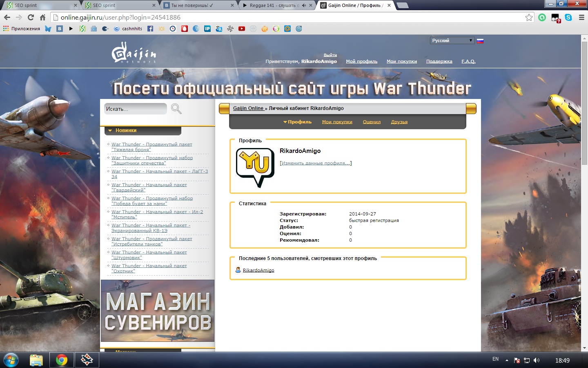Open ЛаГГ-3 34 starter pack link
Image resolution: width=588 pixels, height=368 pixels.
[160, 174]
